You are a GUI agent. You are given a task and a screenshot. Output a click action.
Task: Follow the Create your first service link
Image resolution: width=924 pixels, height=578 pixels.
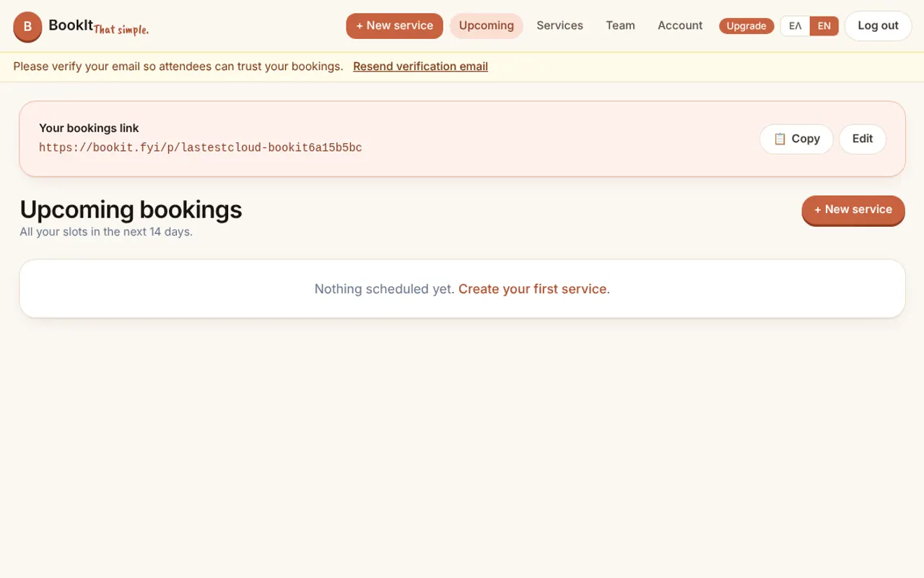[x=534, y=289]
